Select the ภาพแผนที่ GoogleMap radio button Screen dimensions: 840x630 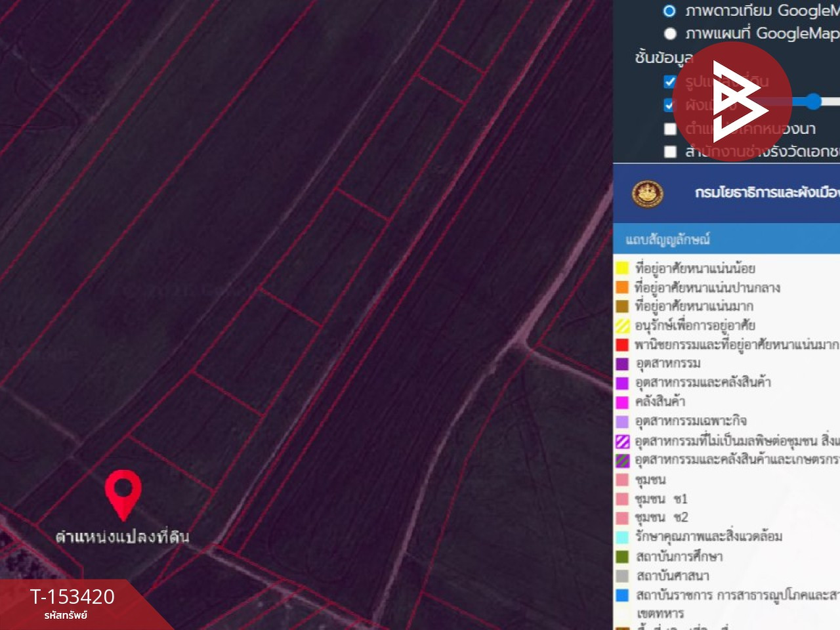[x=669, y=33]
